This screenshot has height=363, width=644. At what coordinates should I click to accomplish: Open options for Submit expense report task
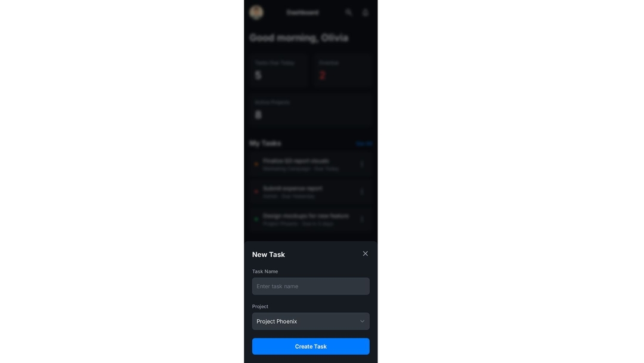click(x=362, y=192)
